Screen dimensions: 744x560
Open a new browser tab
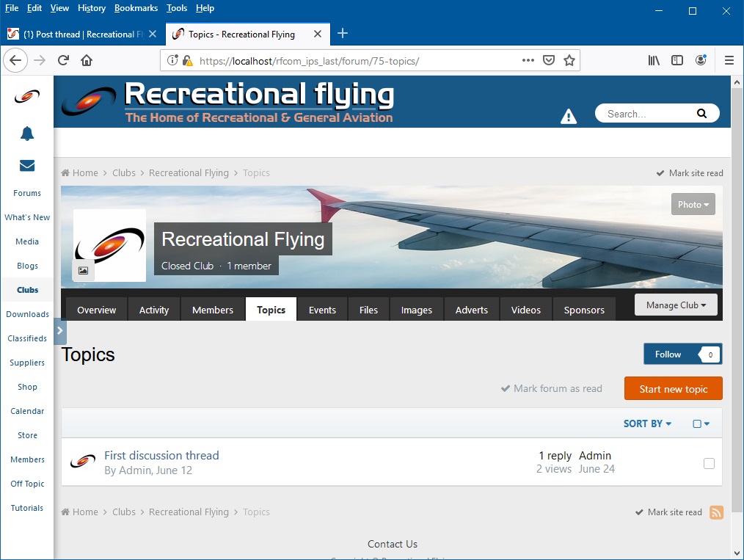pos(343,33)
